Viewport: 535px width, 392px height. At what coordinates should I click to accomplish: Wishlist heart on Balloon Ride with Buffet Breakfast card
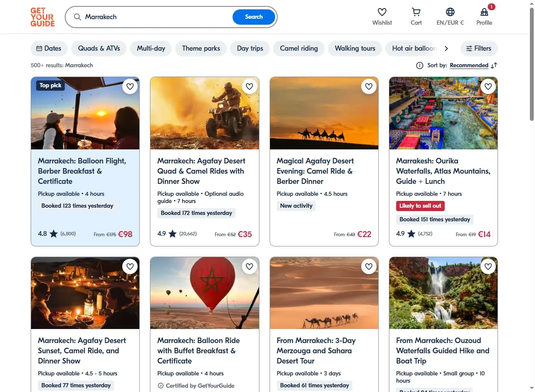click(x=250, y=266)
